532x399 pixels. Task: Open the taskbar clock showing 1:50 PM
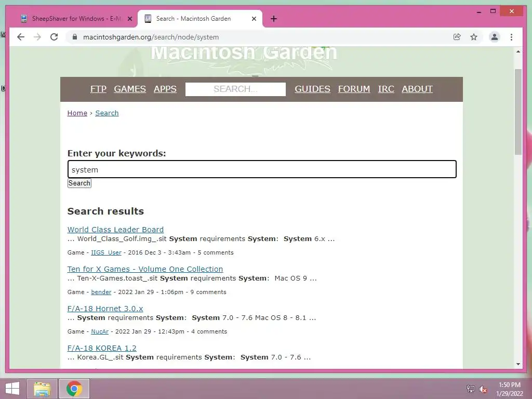pos(510,389)
